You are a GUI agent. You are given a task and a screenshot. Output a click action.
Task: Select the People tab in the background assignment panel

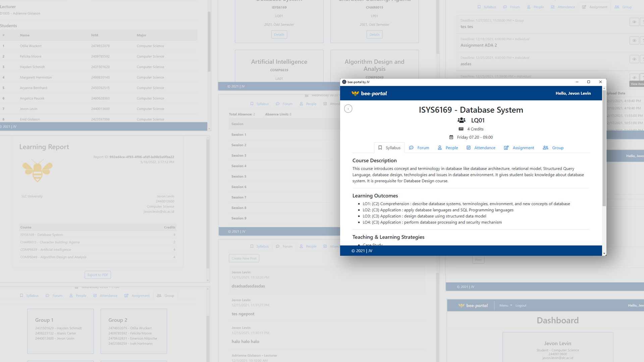(x=535, y=7)
